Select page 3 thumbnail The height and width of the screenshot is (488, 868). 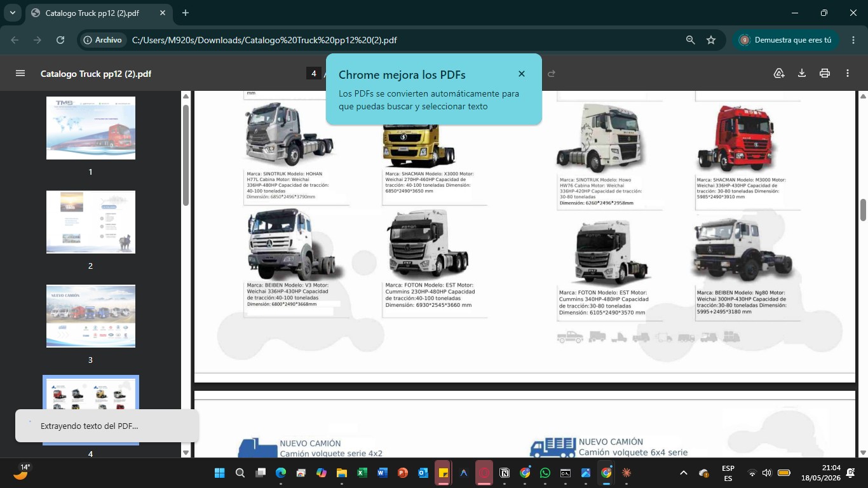click(91, 316)
